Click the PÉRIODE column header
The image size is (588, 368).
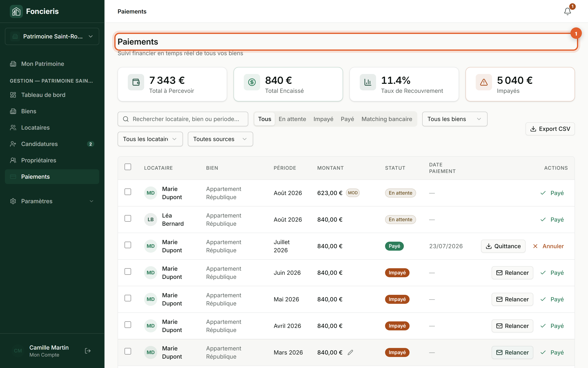(285, 168)
